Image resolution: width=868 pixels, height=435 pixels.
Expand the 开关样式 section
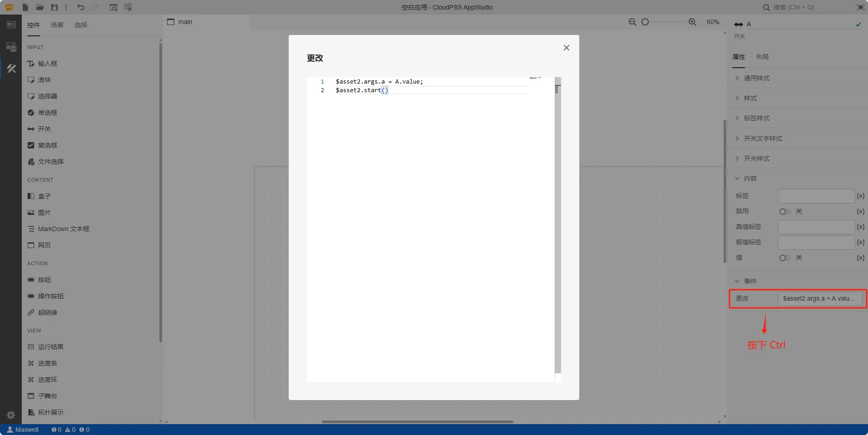pos(798,158)
